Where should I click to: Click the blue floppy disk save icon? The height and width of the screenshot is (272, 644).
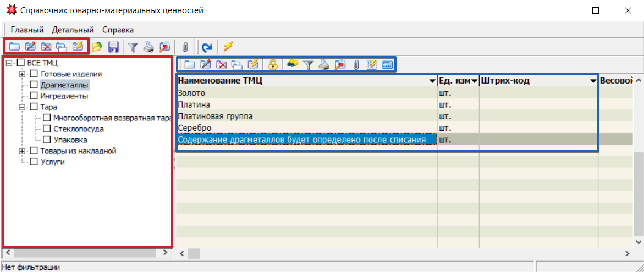click(x=113, y=47)
